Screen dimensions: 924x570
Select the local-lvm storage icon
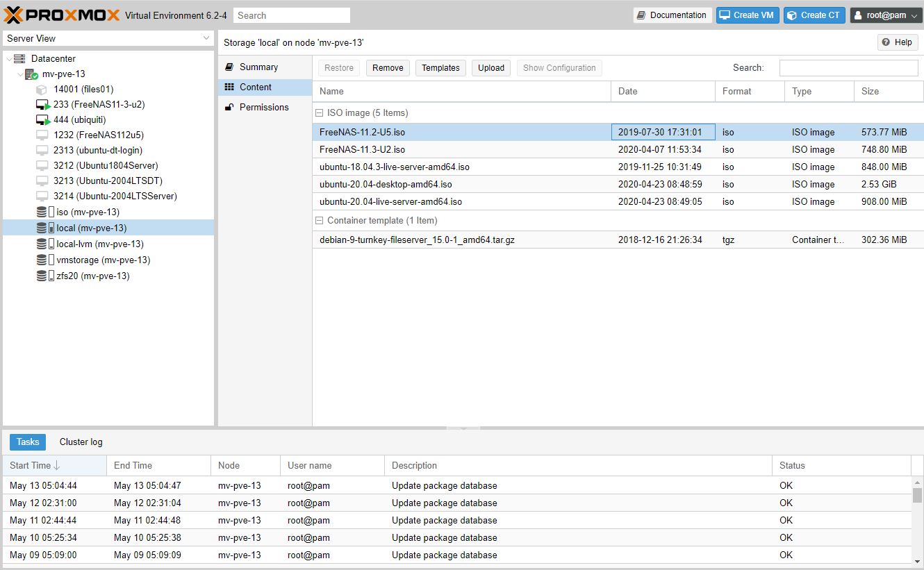coord(45,244)
